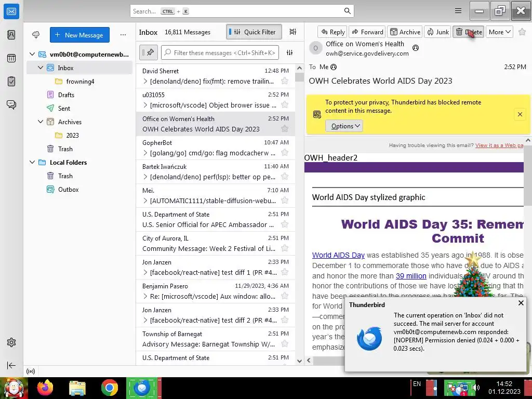Screen dimensions: 532x399
Task: Open the Sent folder
Action: pyautogui.click(x=64, y=108)
